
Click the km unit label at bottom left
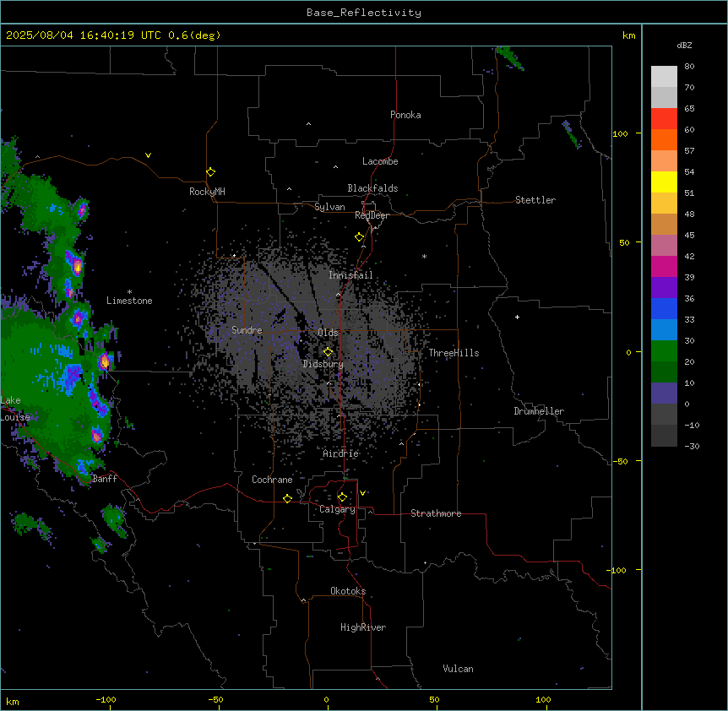13,701
